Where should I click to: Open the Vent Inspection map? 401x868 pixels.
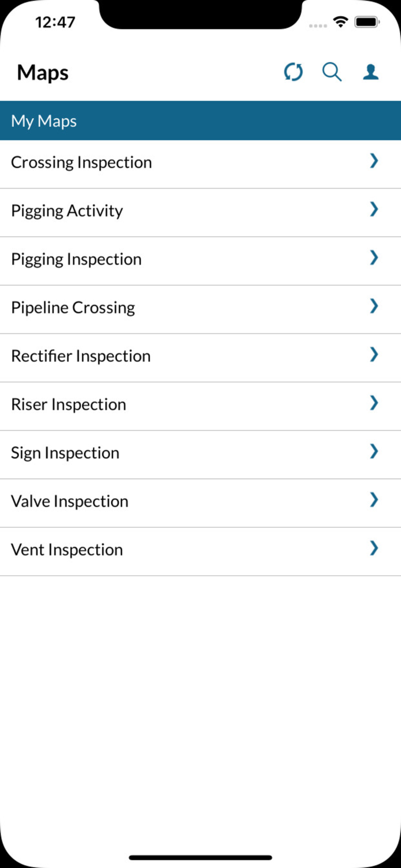[67, 550]
